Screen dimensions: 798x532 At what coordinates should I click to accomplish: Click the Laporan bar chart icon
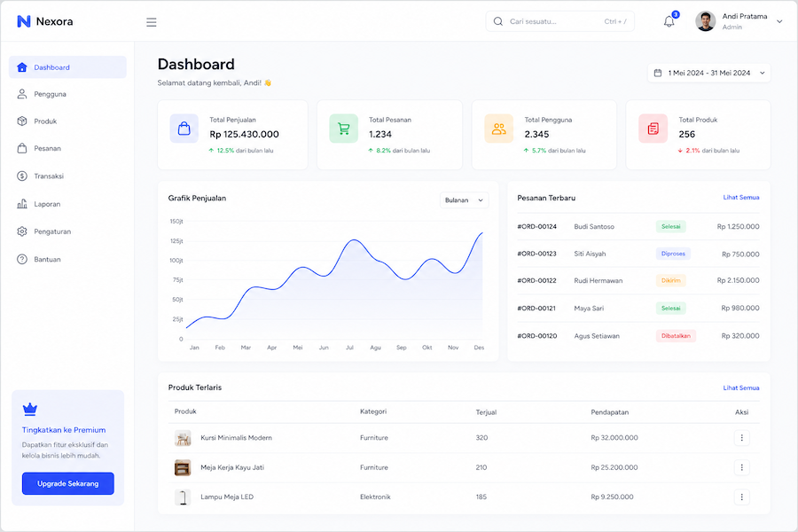point(22,204)
